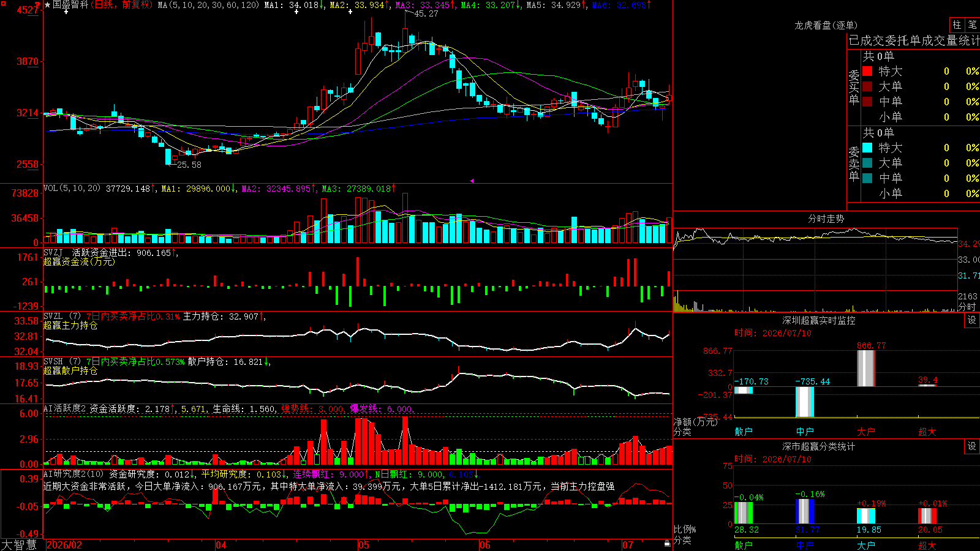Click the 05 month marker on time axis
Image resolution: width=980 pixels, height=551 pixels.
[364, 545]
